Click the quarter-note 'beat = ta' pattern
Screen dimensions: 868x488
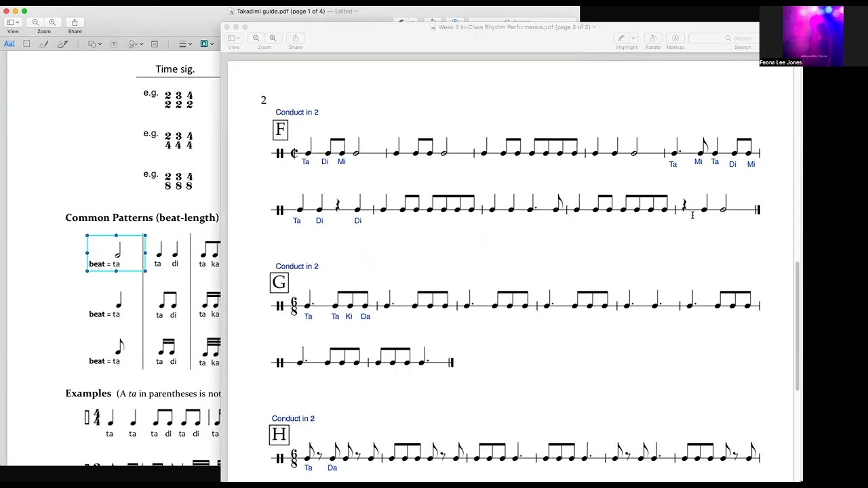[x=104, y=305]
